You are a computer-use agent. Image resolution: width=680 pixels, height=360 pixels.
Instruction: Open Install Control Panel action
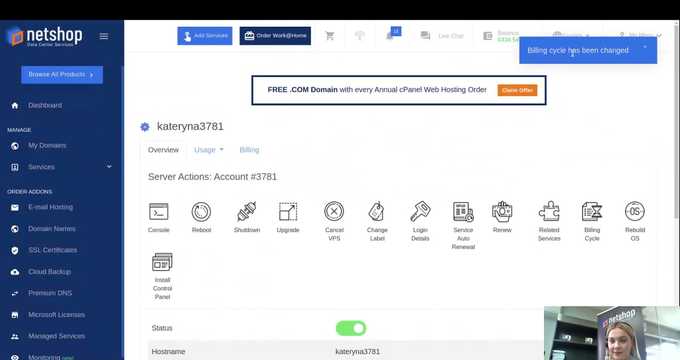[x=162, y=276]
